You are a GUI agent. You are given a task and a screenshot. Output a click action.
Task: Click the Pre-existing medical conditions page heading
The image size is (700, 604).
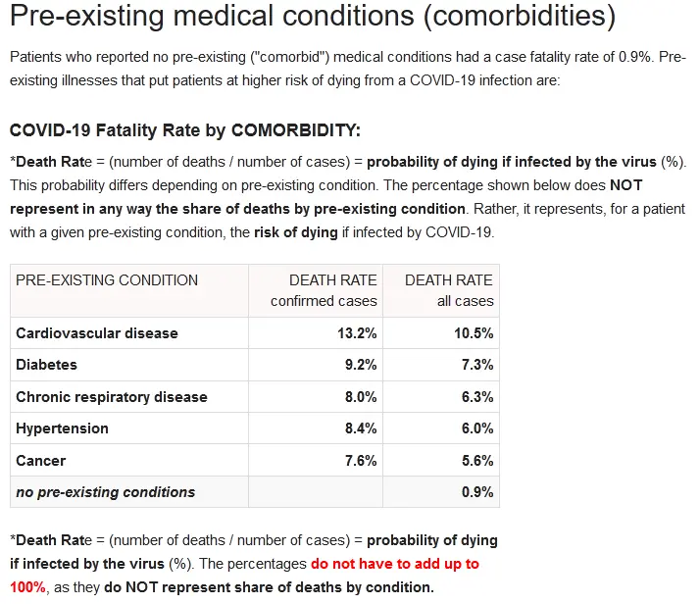[x=313, y=16]
